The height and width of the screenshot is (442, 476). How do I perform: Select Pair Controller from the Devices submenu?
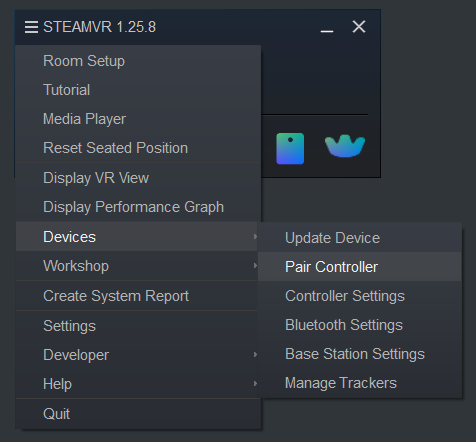point(360,267)
